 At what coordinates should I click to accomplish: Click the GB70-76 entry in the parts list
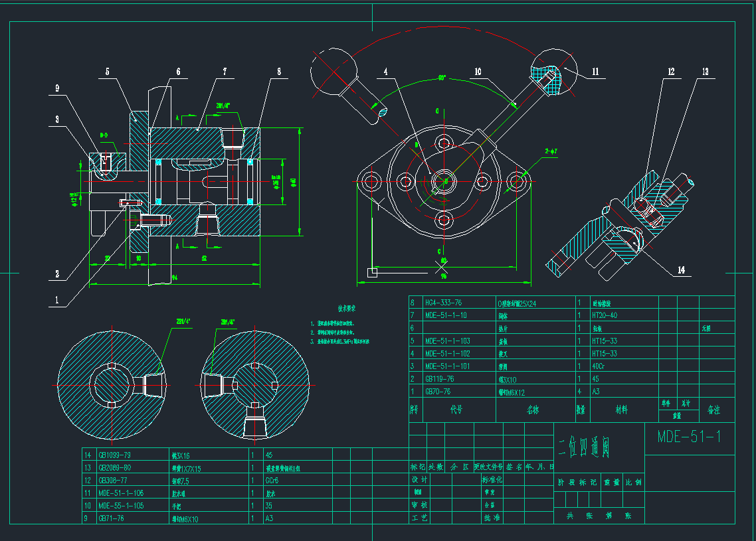(437, 392)
